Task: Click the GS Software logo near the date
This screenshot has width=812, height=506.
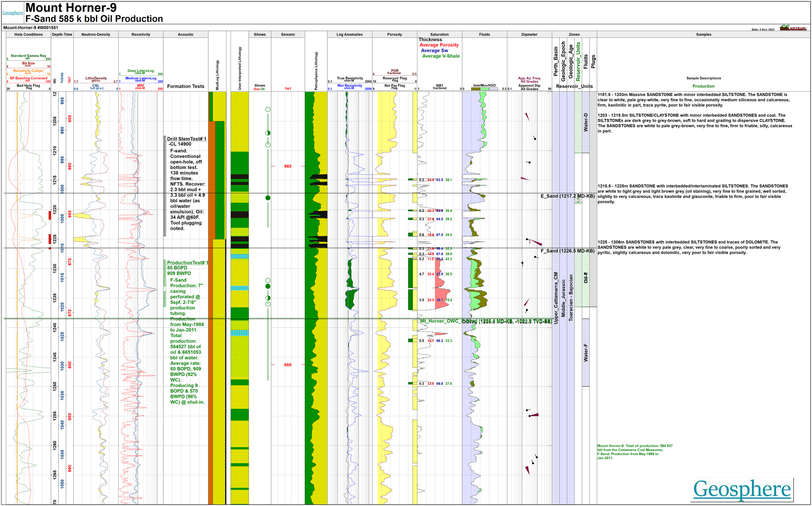Action: click(793, 28)
